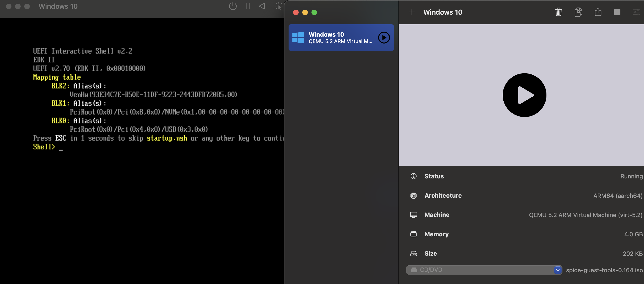Stop the VM with square stop icon

[617, 12]
